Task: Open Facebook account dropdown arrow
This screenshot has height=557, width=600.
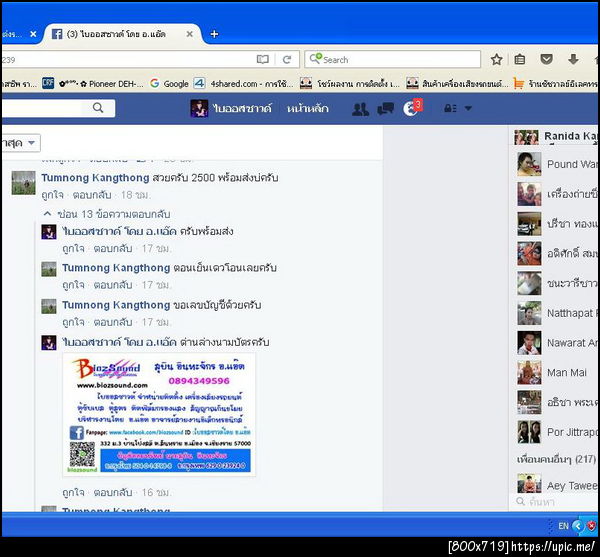Action: [468, 109]
